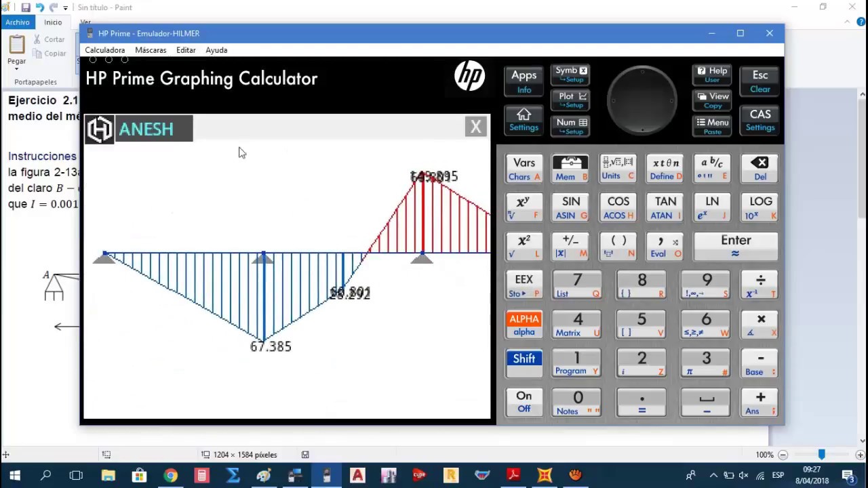Open the Units template key

[618, 169]
